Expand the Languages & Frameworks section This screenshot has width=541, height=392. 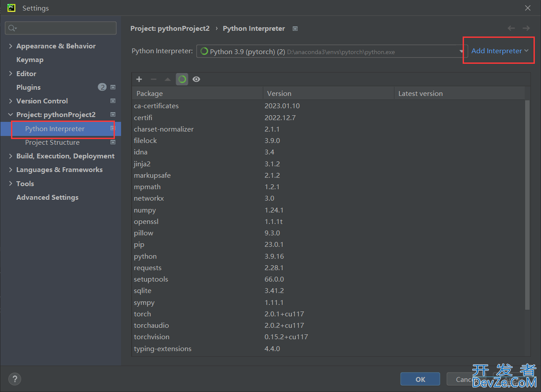(11, 169)
